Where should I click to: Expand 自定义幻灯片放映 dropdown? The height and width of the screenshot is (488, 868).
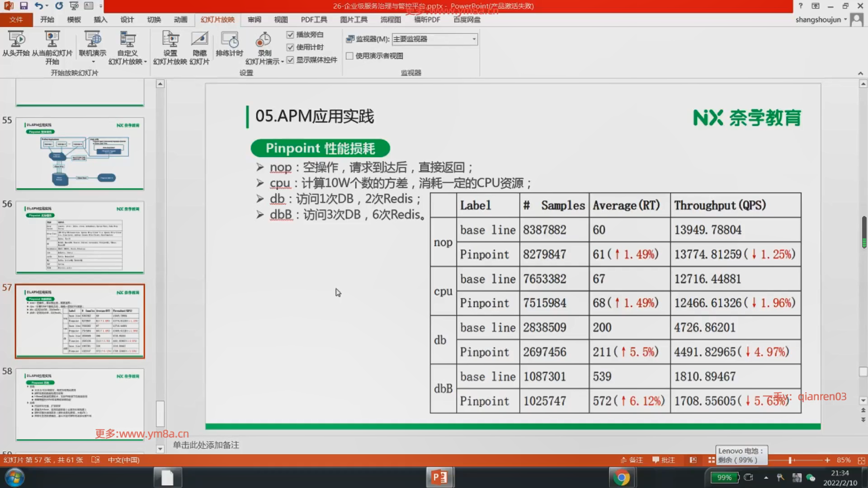pos(145,62)
